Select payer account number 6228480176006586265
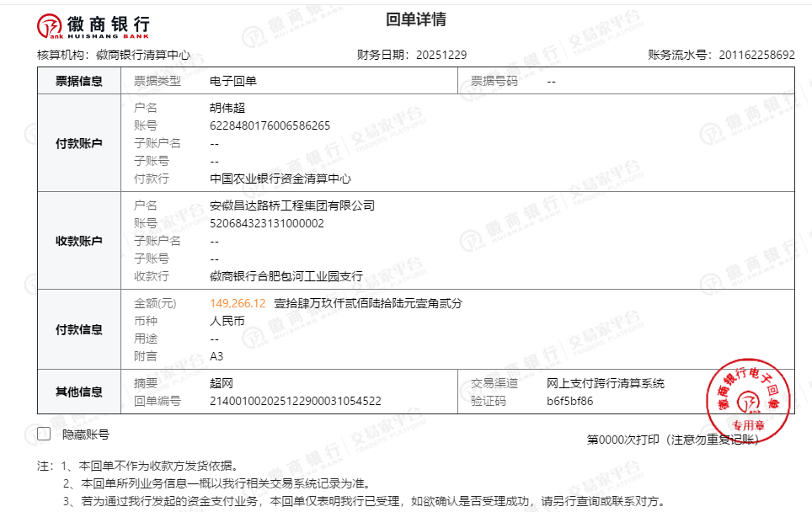The height and width of the screenshot is (512, 812). pyautogui.click(x=270, y=125)
